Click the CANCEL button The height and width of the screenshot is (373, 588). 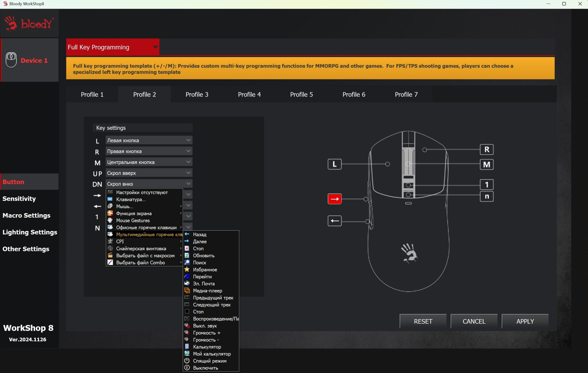tap(474, 321)
